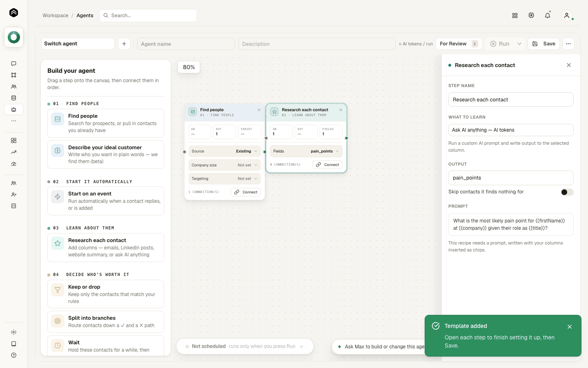Screen dimensions: 588x368
Task: Expand the Run options chevron
Action: point(519,44)
